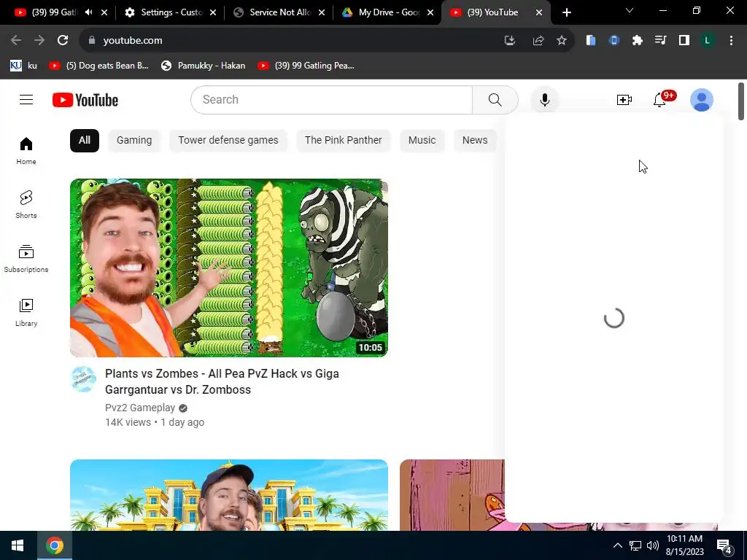Reload the page with the refresh button

coord(63,41)
